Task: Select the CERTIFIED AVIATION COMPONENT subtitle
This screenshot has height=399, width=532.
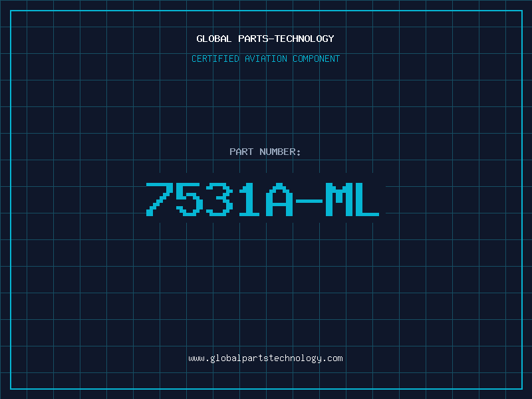Action: pos(265,59)
